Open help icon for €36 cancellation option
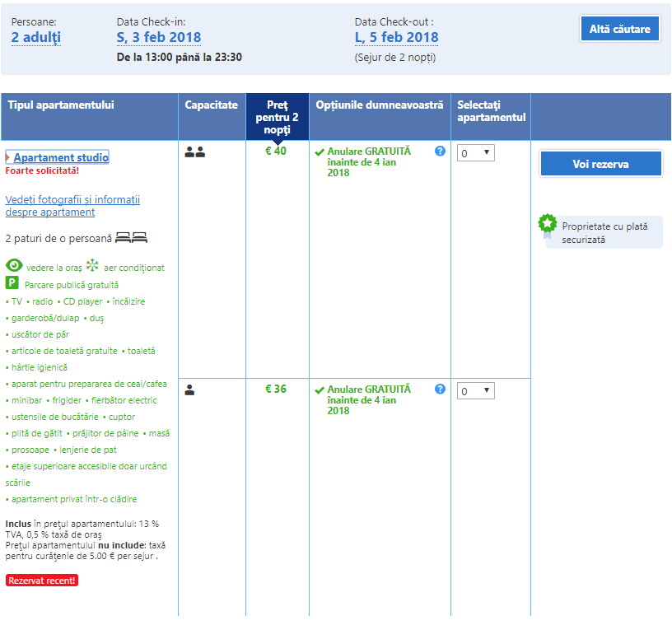This screenshot has height=625, width=672. click(440, 389)
